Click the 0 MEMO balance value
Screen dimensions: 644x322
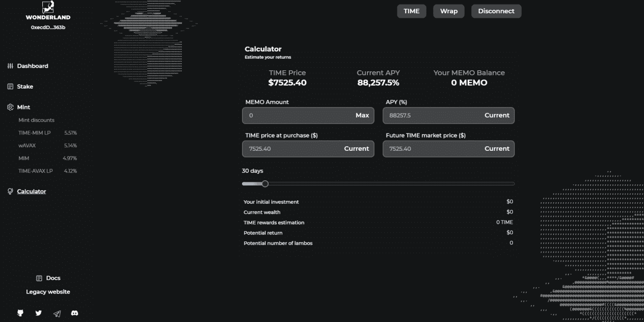(469, 83)
